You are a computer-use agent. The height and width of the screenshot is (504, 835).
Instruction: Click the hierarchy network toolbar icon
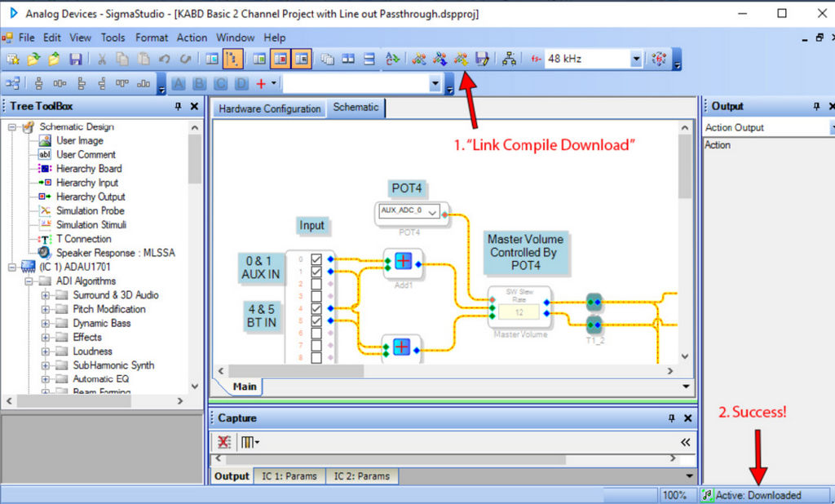click(509, 59)
